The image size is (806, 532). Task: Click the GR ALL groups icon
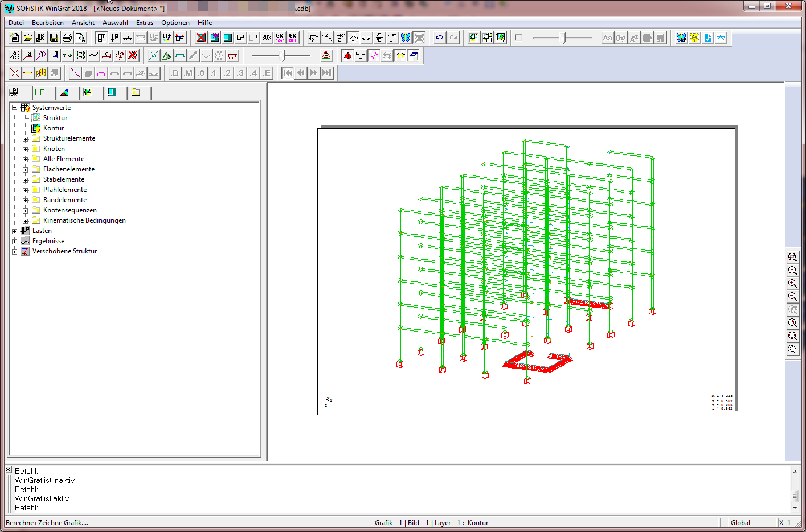tap(293, 38)
